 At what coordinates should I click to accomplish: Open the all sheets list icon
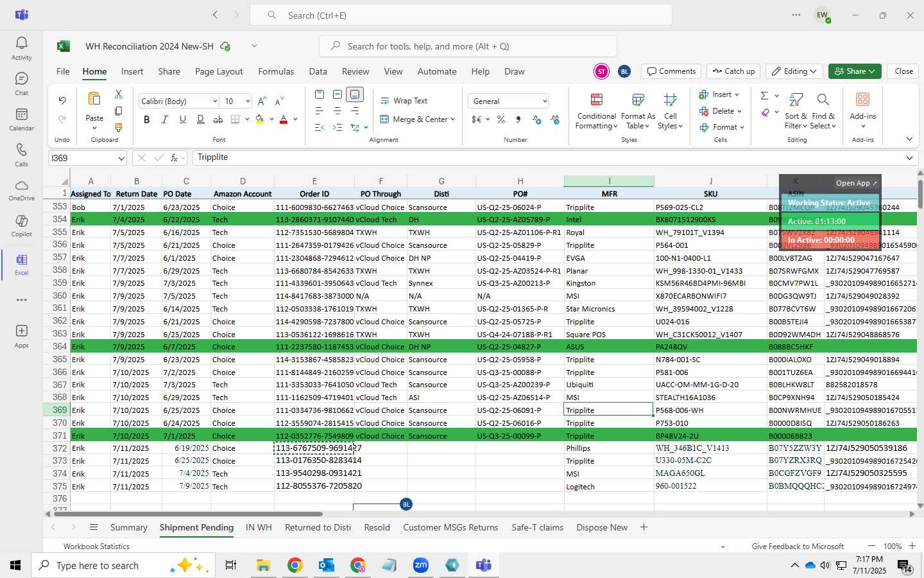(94, 527)
